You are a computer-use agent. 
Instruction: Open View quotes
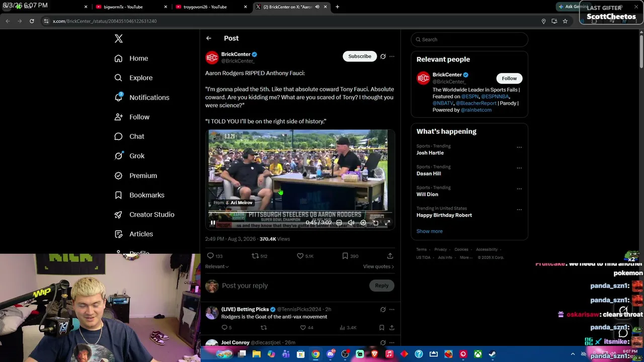tap(378, 266)
